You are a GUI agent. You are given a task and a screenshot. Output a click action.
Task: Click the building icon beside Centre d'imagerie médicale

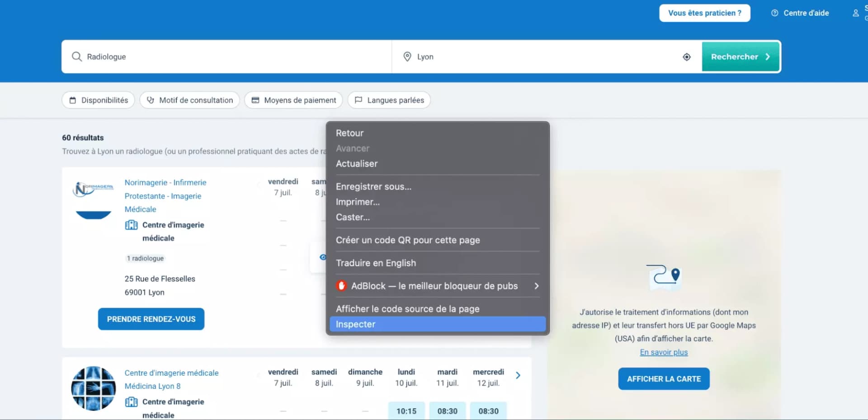131,224
